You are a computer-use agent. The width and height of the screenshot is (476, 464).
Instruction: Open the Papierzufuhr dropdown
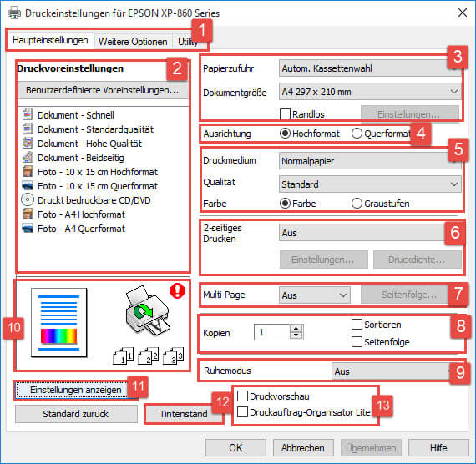pyautogui.click(x=370, y=68)
